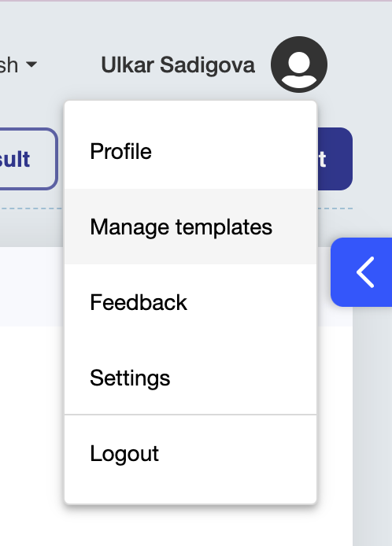Screen dimensions: 392x546
Task: Click the Settings label above the divider
Action: 130,378
